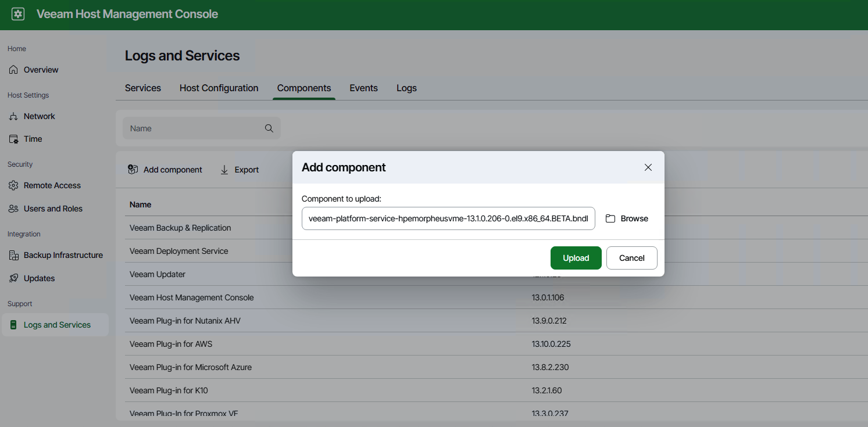Click the Add component toolbar button label
868x427 pixels.
(173, 170)
